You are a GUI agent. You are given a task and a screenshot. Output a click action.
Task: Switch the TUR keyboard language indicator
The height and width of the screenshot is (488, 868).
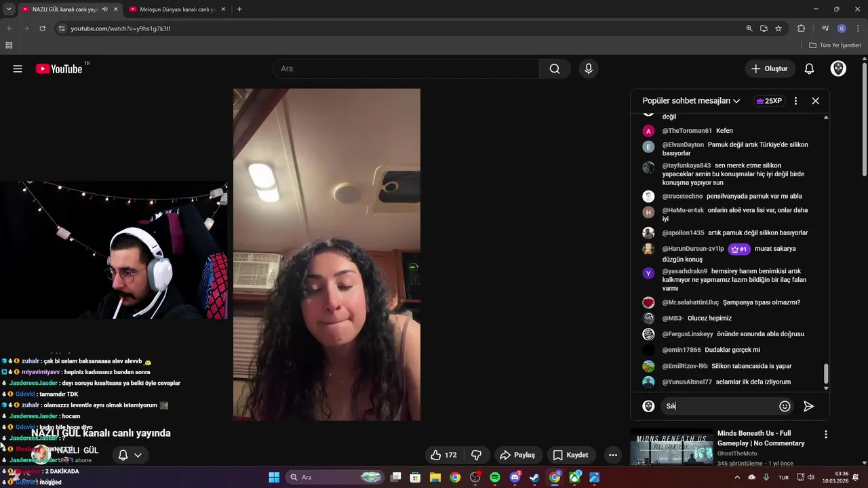coord(783,477)
